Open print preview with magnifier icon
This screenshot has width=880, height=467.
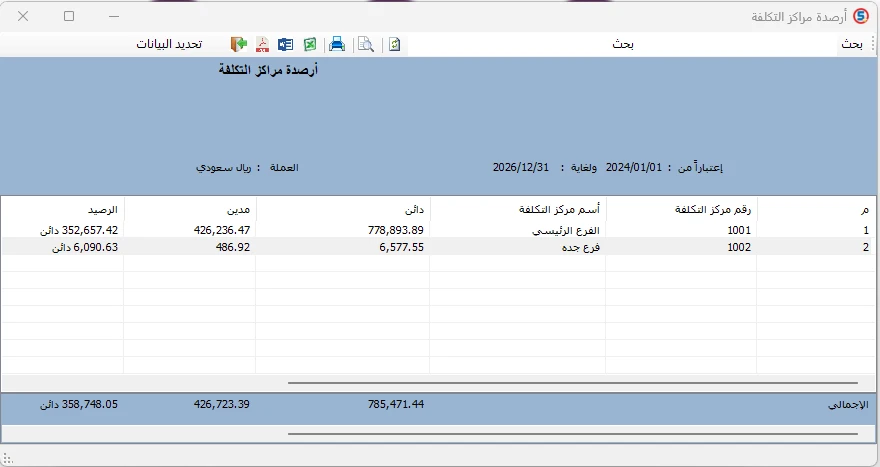tap(366, 44)
